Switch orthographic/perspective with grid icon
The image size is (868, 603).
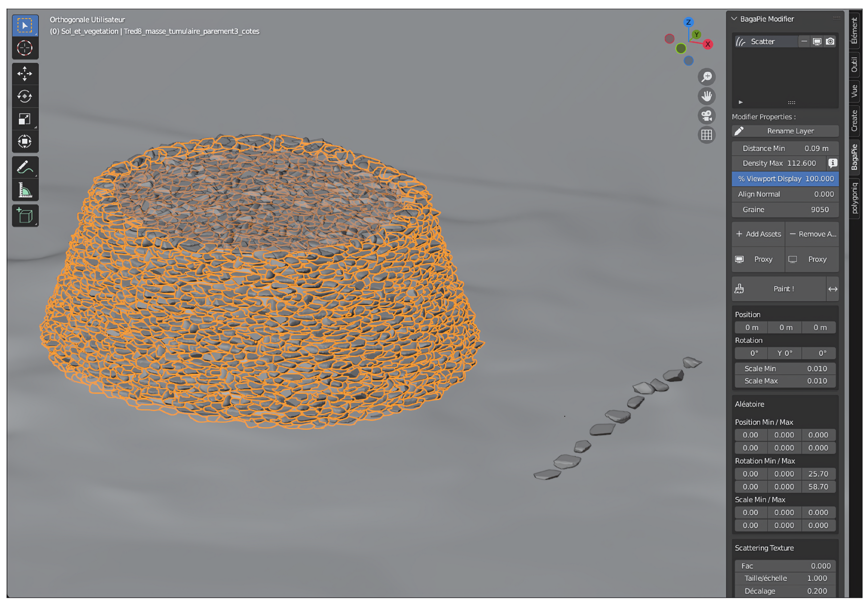pos(706,135)
